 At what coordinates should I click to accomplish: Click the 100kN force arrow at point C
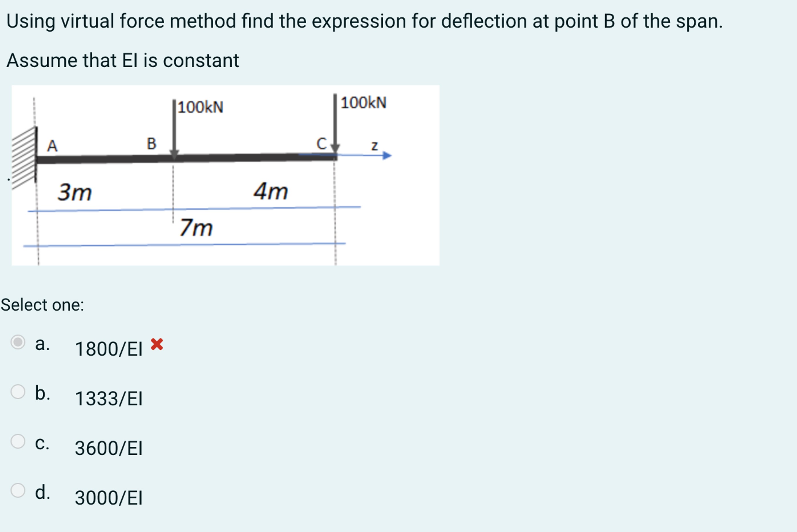pos(335,119)
